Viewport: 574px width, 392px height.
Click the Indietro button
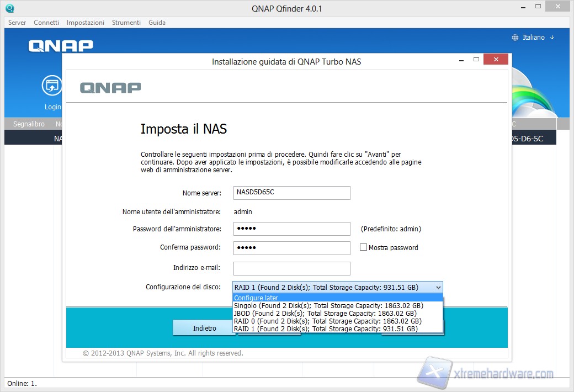click(x=204, y=328)
